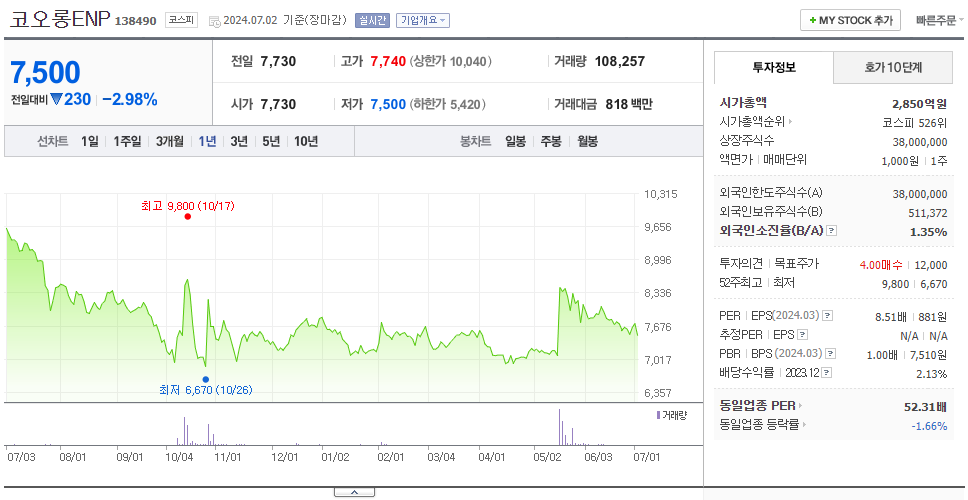
Task: Click 거래대금 value 818 백만
Action: pyautogui.click(x=629, y=104)
